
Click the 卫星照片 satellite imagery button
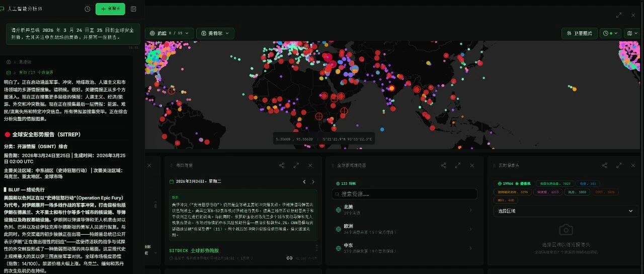[580, 33]
